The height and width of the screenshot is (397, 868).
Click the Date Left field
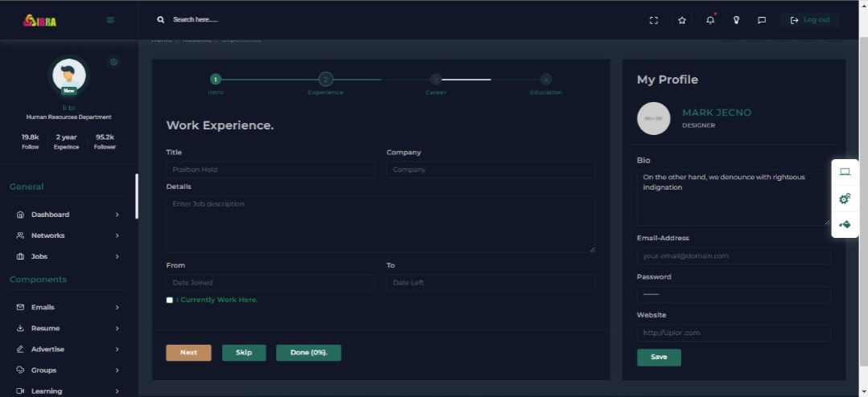click(x=491, y=283)
